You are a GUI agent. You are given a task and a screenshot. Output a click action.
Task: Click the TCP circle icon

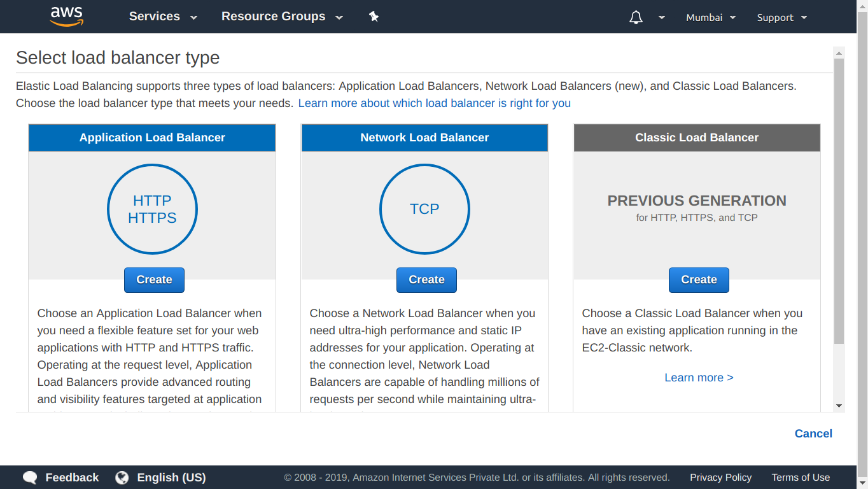[x=424, y=209]
